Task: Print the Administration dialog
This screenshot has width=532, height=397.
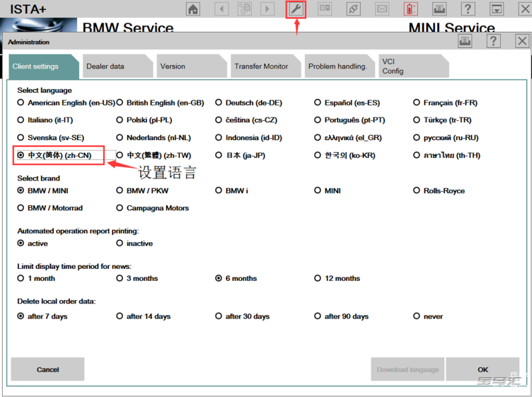Action: (x=465, y=41)
